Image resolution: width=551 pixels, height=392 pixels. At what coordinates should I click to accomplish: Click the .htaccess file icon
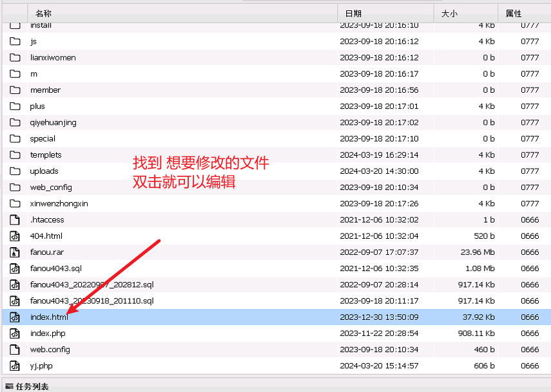point(15,219)
